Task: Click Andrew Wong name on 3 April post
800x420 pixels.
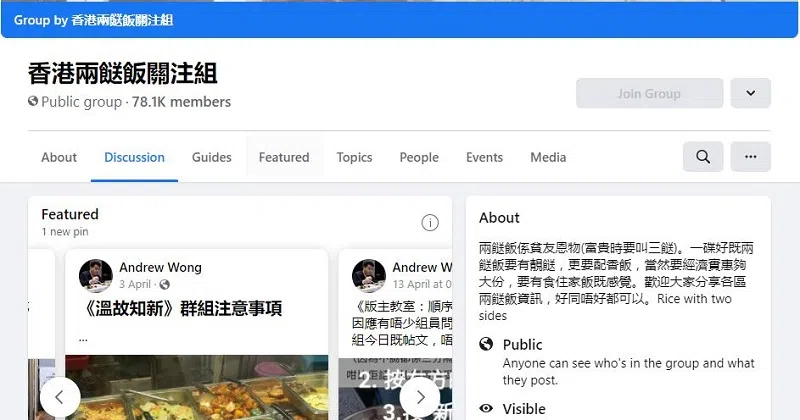Action: pyautogui.click(x=160, y=267)
